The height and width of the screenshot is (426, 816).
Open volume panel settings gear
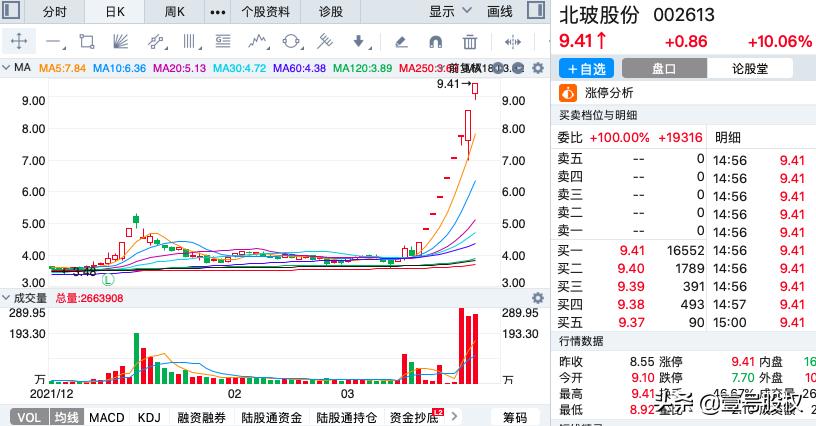tap(538, 298)
